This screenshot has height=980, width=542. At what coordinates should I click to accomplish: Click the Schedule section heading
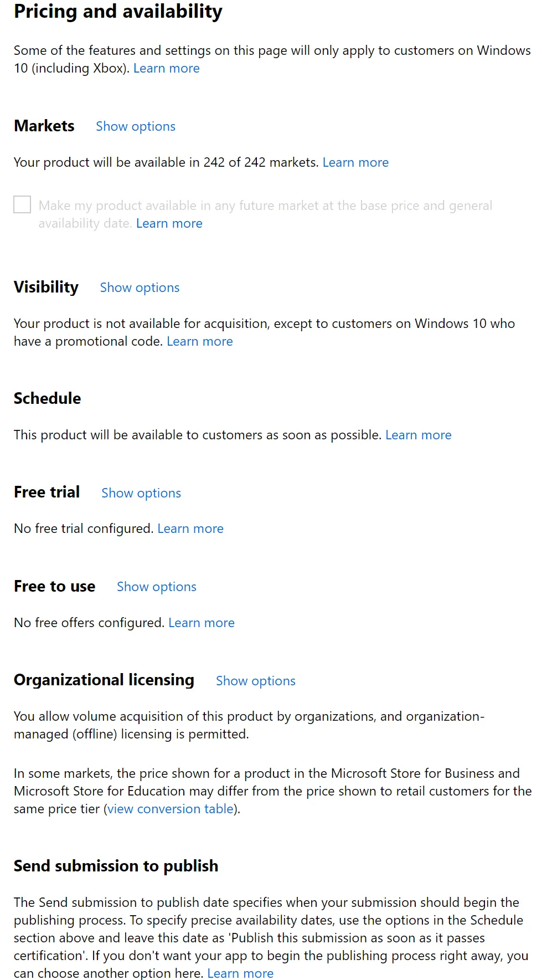point(47,398)
